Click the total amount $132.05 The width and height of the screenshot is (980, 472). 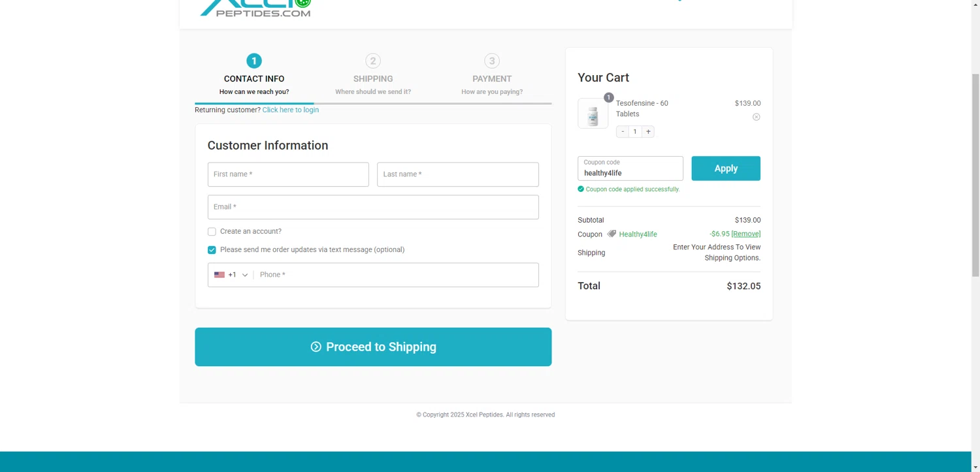743,286
